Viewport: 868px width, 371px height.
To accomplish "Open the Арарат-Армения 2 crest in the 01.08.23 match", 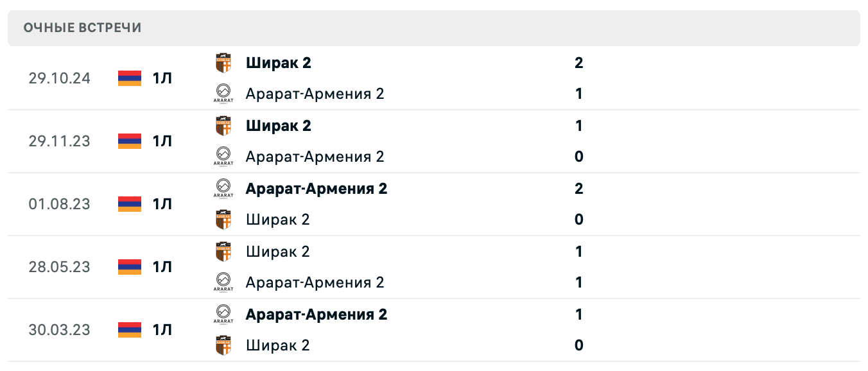I will point(224,188).
